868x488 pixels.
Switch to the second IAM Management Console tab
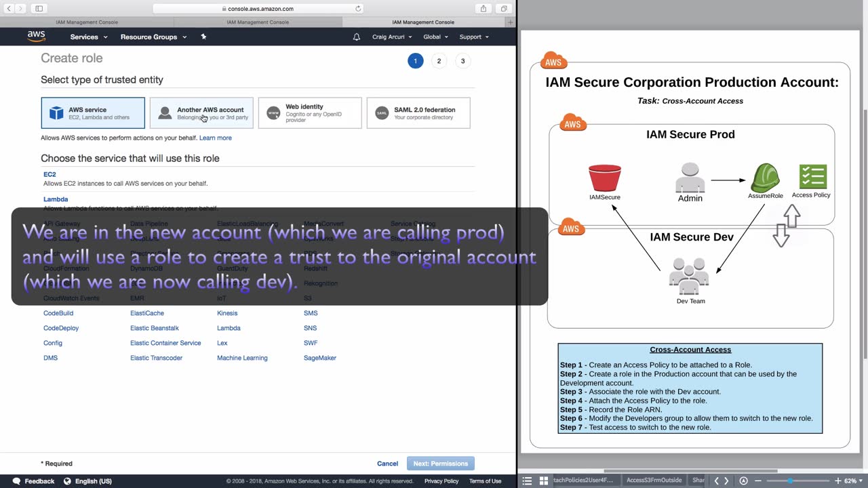point(258,22)
